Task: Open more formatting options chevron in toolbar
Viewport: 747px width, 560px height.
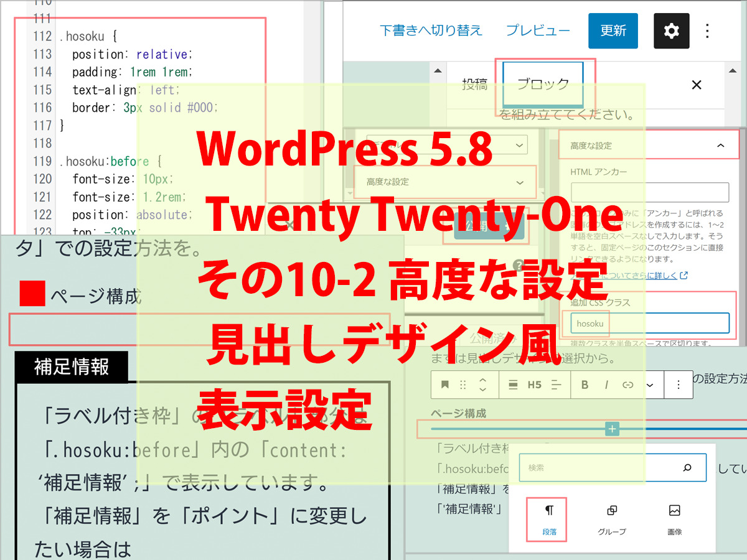Action: pyautogui.click(x=650, y=385)
